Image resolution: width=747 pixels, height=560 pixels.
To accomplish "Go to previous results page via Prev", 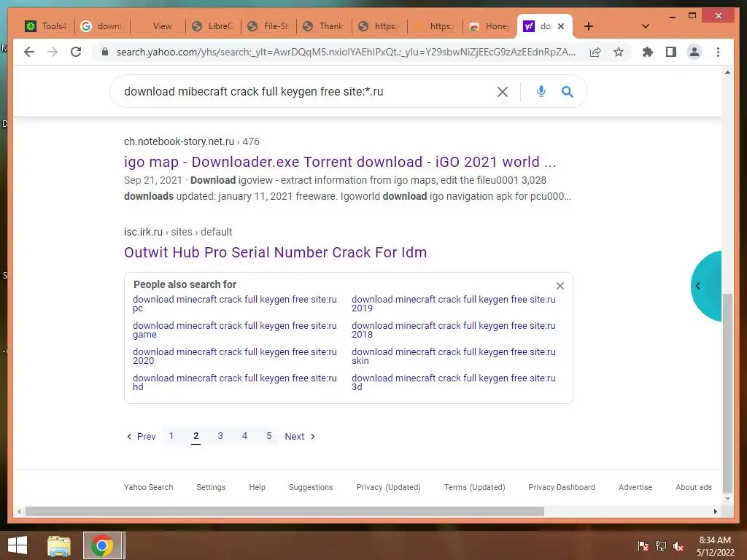I will point(141,436).
